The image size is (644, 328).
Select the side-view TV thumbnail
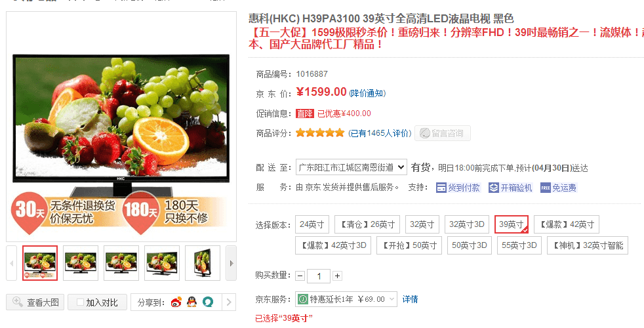[203, 263]
